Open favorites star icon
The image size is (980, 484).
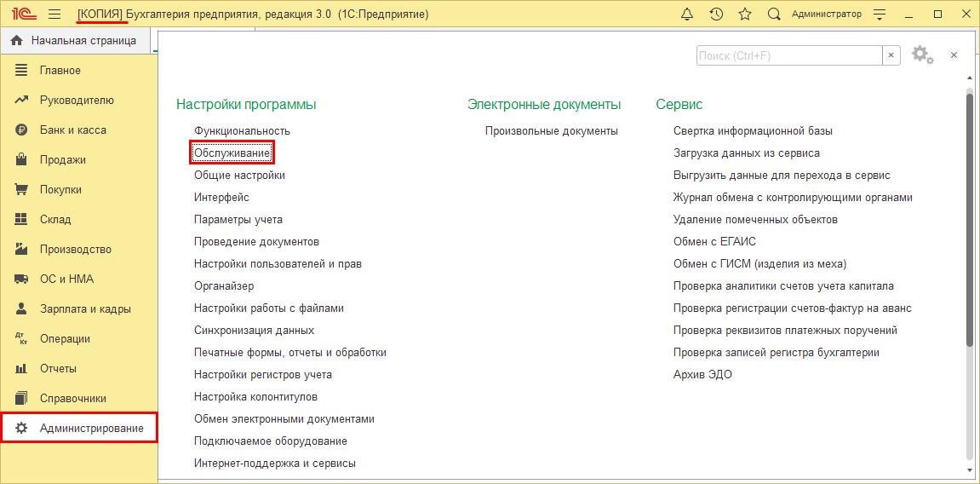[x=745, y=14]
